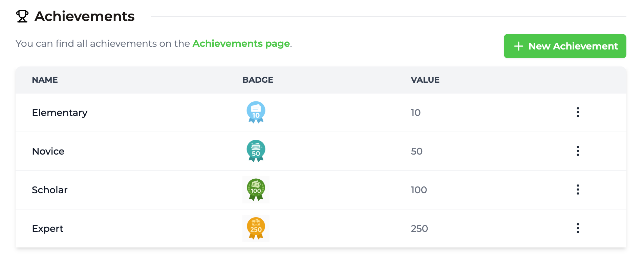644x259 pixels.
Task: Open the Achievements page link
Action: pos(241,43)
